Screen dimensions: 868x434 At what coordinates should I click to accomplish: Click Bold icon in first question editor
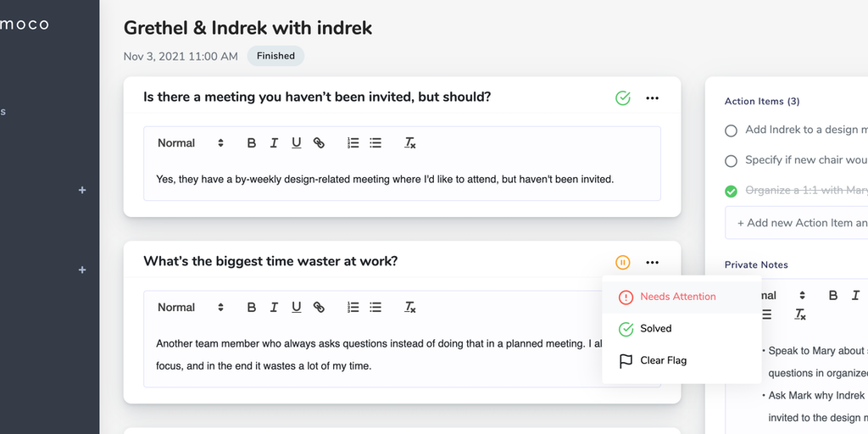coord(252,143)
